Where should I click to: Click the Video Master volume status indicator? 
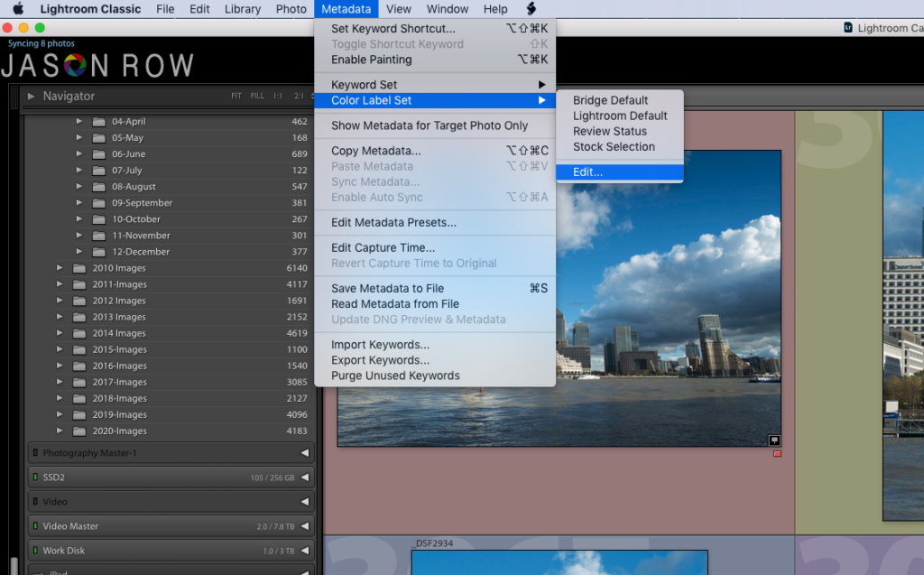click(x=35, y=526)
